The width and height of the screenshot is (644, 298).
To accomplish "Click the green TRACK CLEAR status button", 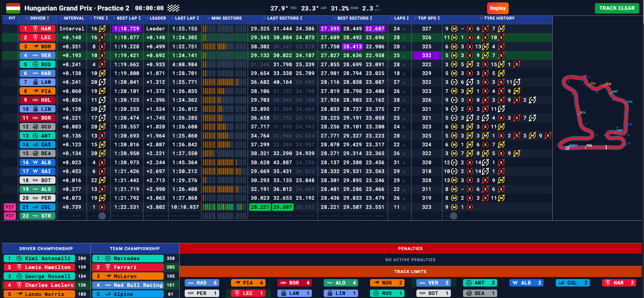I will click(617, 8).
